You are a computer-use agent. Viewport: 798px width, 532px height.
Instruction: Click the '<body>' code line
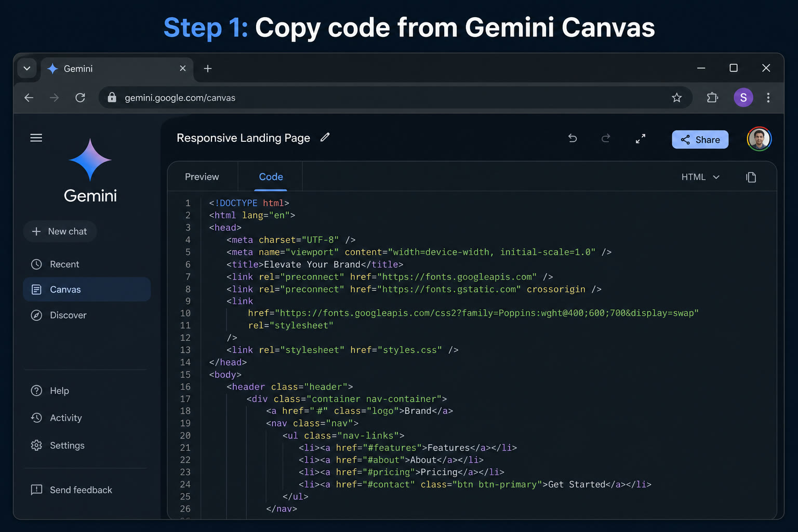pos(225,375)
